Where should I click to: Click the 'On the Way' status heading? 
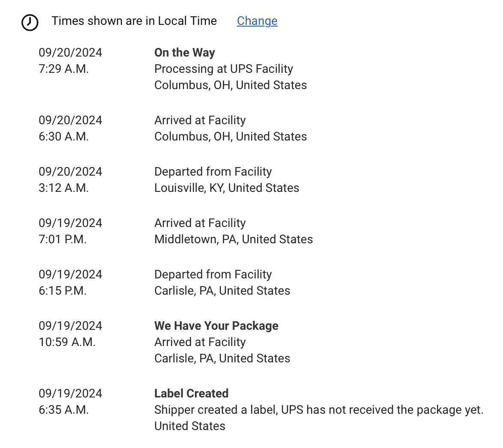[185, 53]
